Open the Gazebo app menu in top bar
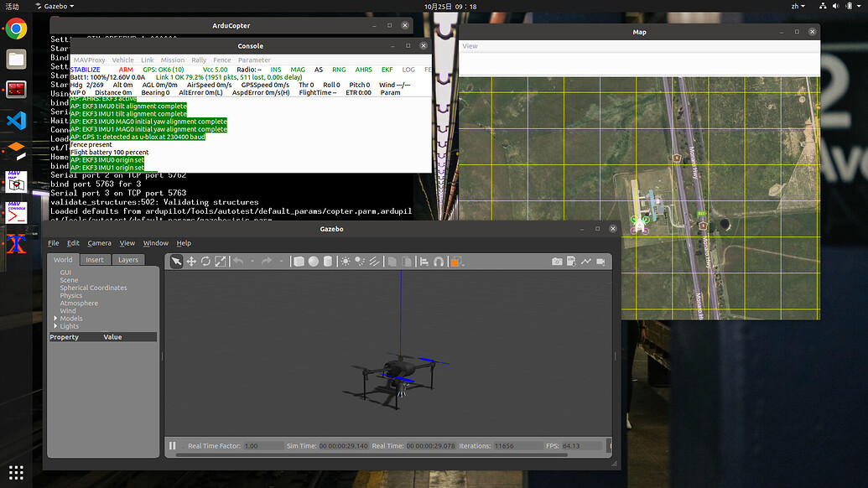 (x=57, y=6)
